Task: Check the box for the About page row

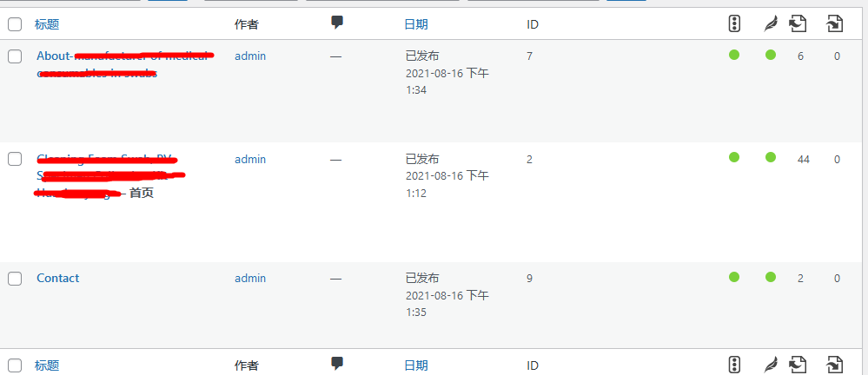Action: coord(15,56)
